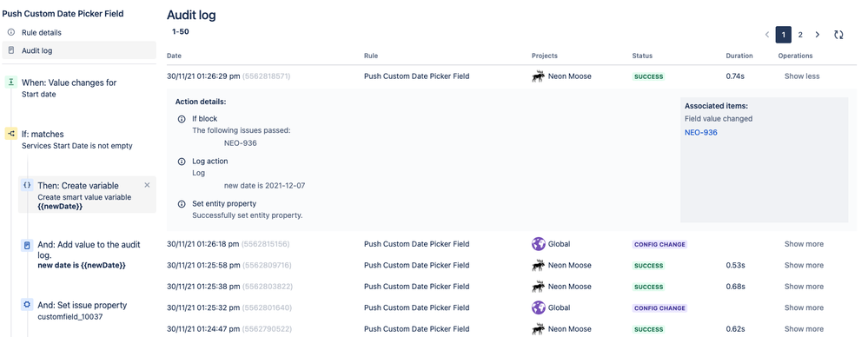
Task: Click the previous page chevron arrow
Action: point(767,35)
